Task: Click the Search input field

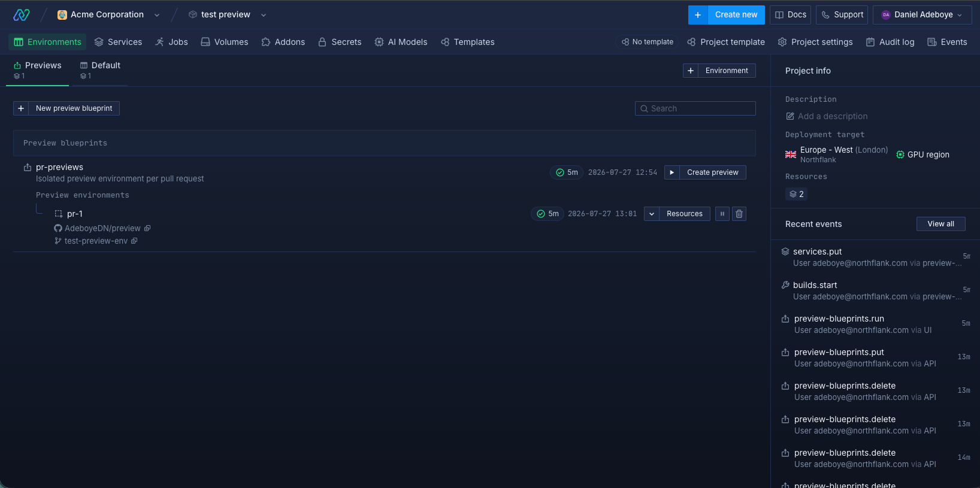Action: (x=695, y=108)
